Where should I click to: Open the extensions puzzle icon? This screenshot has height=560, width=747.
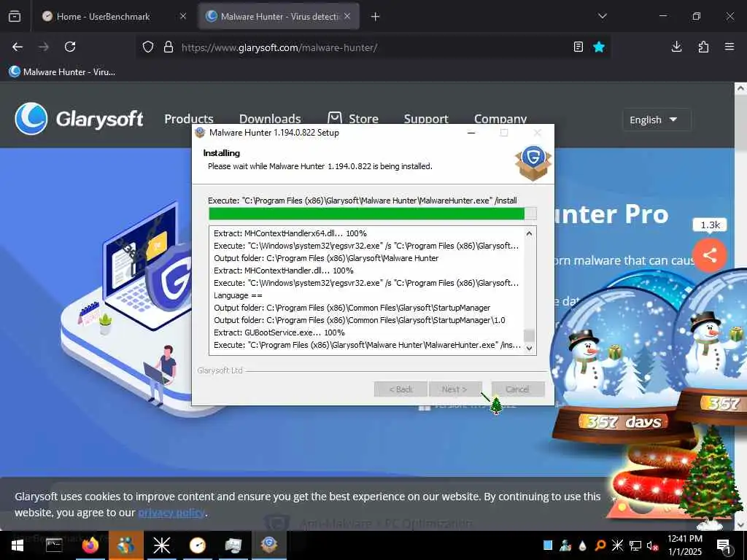click(703, 47)
